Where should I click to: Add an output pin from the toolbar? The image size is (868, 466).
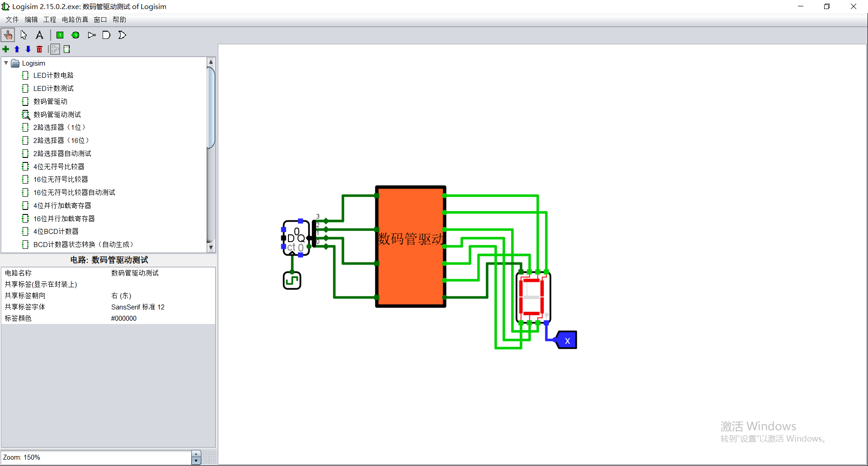(x=75, y=35)
